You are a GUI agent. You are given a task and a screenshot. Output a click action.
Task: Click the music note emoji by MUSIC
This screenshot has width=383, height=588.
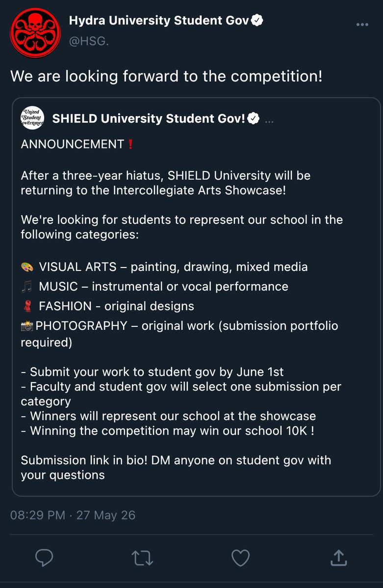pyautogui.click(x=27, y=287)
